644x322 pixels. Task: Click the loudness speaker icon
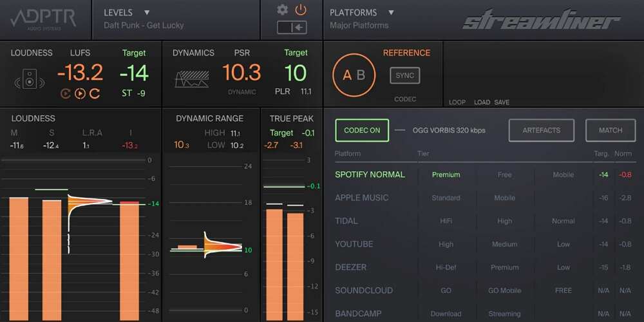[x=30, y=79]
